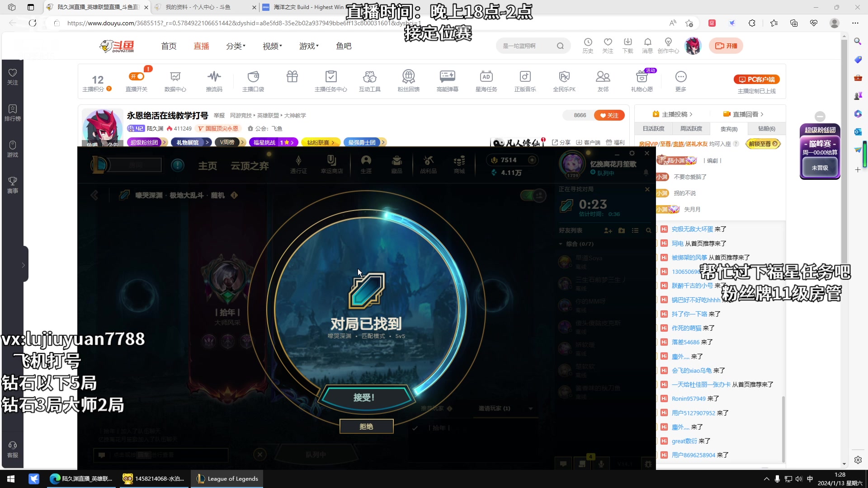Click 开播 start streaming button
Screen dimensions: 868x488
point(726,46)
